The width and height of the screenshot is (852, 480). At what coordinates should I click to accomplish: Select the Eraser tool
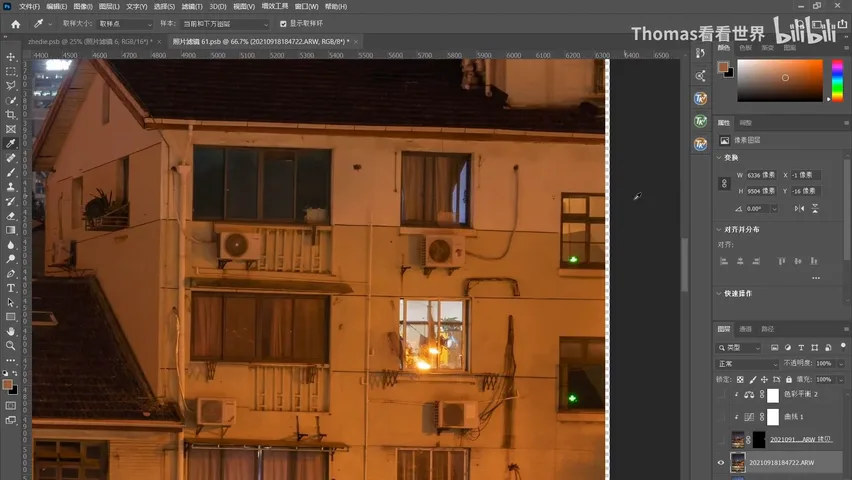pos(10,216)
